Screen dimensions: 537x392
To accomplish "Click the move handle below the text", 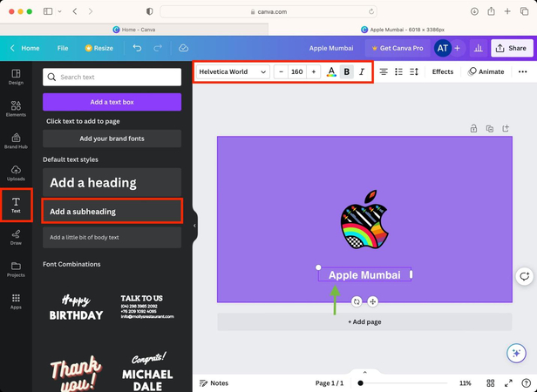I will pos(372,301).
